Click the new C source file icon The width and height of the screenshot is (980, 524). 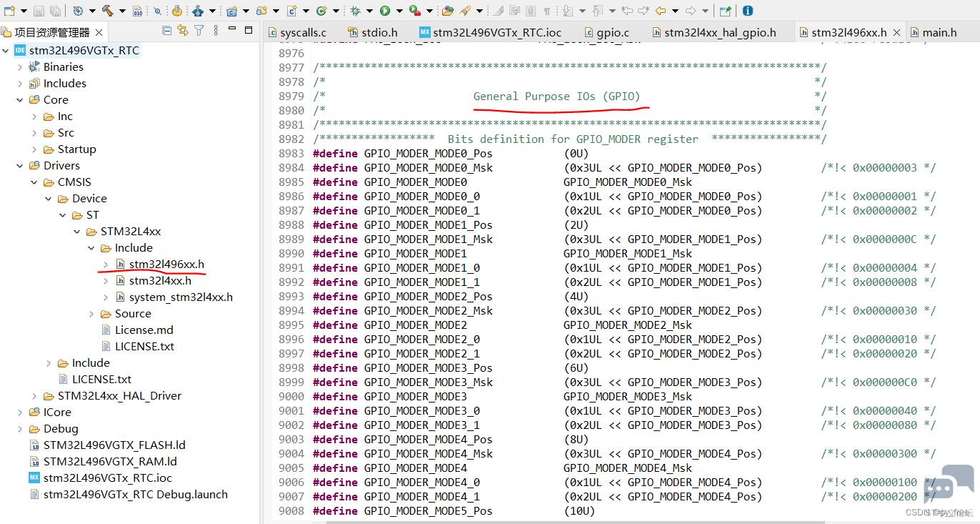pos(292,11)
